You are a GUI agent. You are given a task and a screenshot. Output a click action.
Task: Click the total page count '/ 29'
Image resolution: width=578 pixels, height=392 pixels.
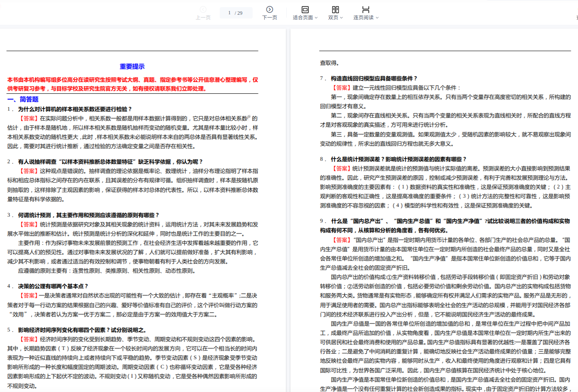pyautogui.click(x=239, y=13)
